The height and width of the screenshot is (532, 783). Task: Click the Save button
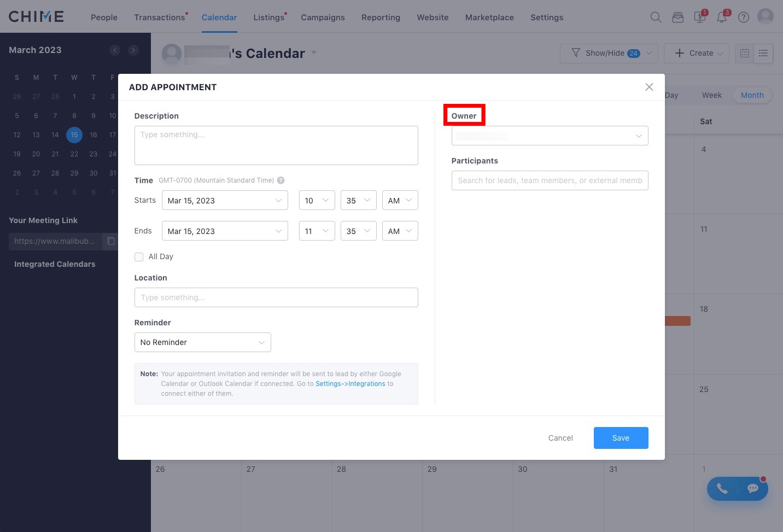621,438
